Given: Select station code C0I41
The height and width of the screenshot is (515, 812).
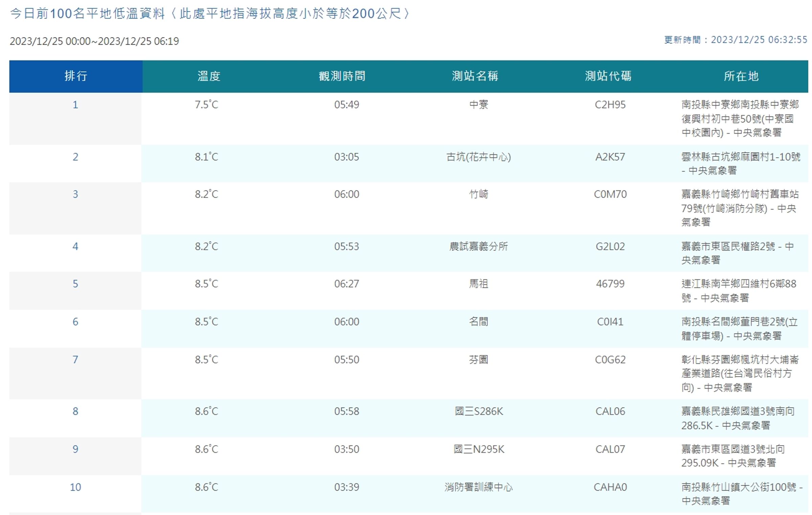Looking at the screenshot, I should pyautogui.click(x=610, y=321).
